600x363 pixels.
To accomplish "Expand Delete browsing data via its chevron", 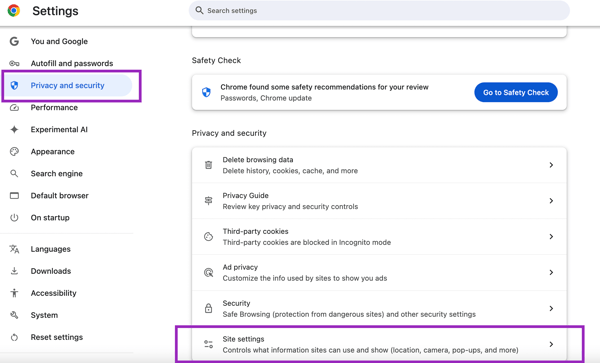I will coord(551,165).
